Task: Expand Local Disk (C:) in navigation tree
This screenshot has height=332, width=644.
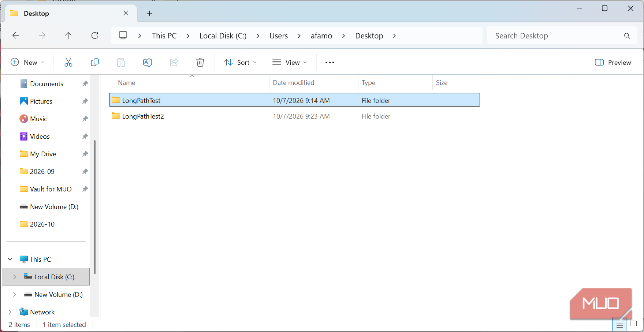Action: (x=15, y=277)
